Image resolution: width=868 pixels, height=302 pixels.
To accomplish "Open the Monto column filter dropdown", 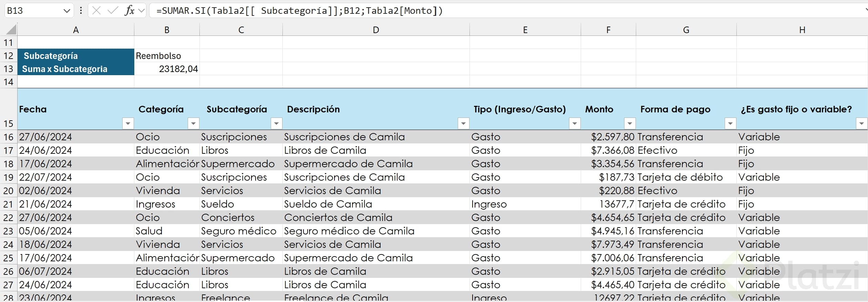I will coord(630,123).
